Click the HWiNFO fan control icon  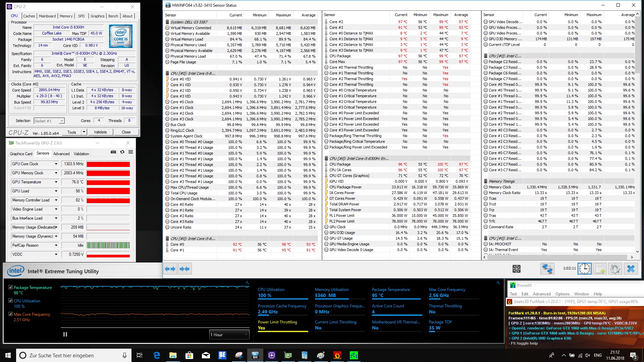coord(516,268)
